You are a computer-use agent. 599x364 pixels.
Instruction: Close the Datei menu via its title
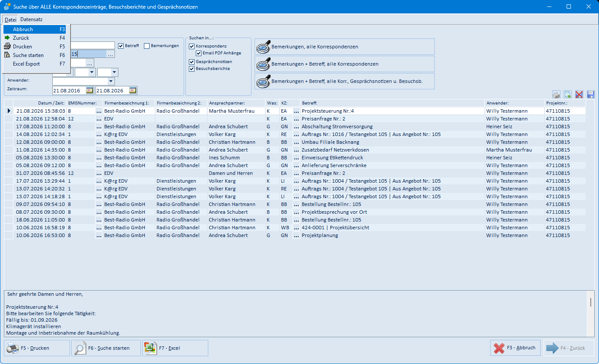(10, 19)
